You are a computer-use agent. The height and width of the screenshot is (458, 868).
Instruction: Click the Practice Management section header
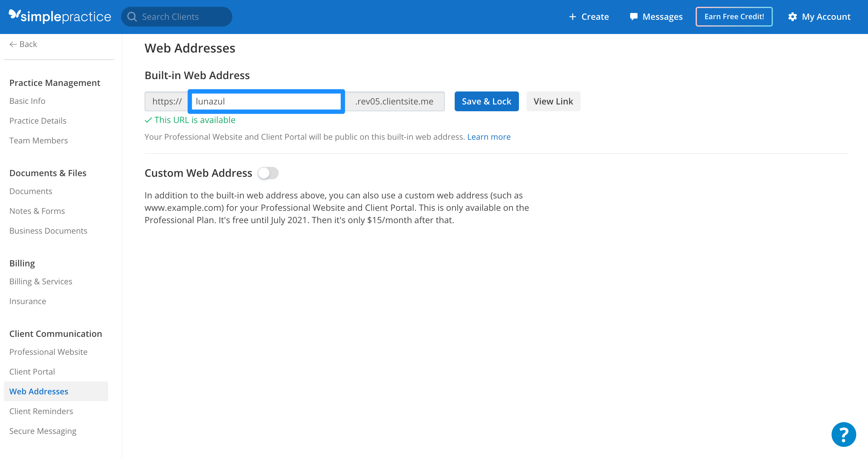55,83
